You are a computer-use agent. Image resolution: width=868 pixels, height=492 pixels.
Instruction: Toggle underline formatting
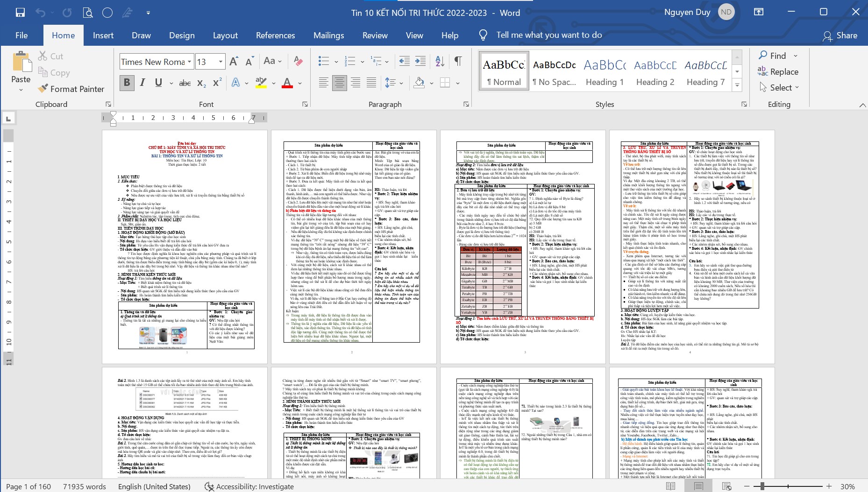point(158,83)
